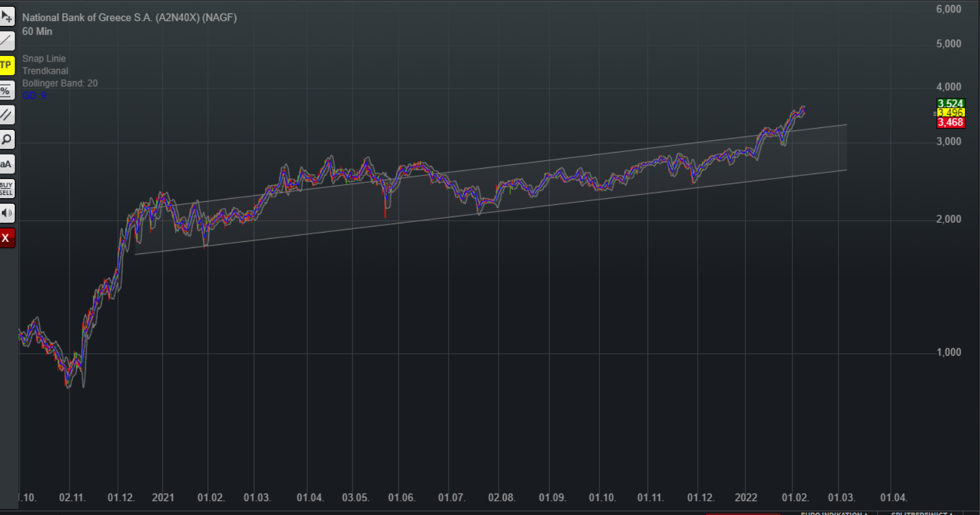Select the Trendkanal indicator label
The height and width of the screenshot is (515, 980).
click(45, 71)
